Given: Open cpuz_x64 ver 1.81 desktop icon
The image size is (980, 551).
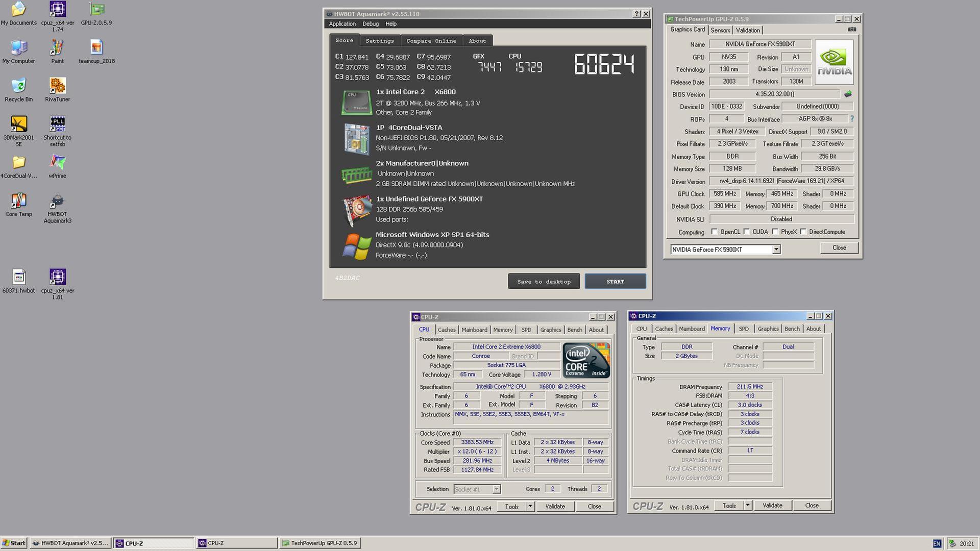Looking at the screenshot, I should (57, 284).
